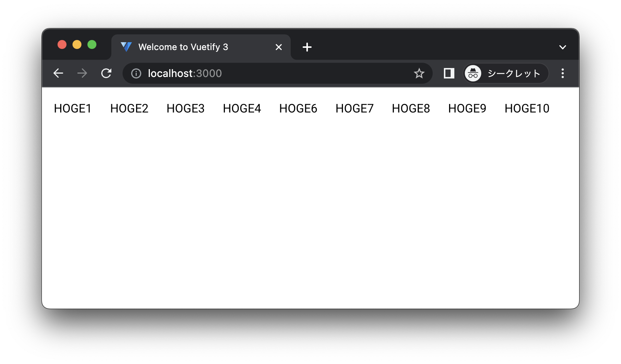Click the three-dot browser menu
Screen dimensions: 621x364
tap(562, 73)
